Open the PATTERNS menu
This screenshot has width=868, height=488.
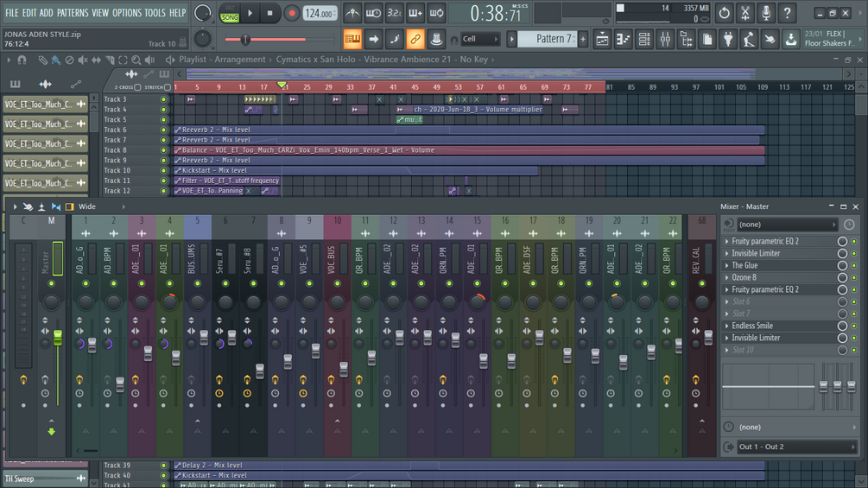coord(73,13)
